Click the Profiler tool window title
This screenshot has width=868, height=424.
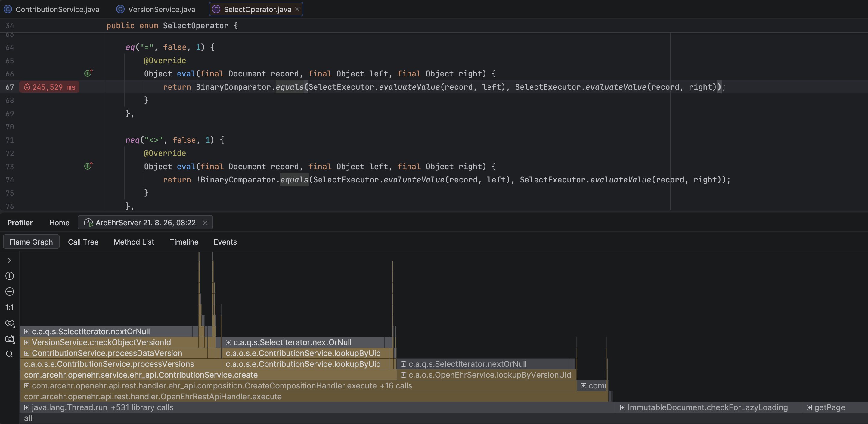click(20, 223)
